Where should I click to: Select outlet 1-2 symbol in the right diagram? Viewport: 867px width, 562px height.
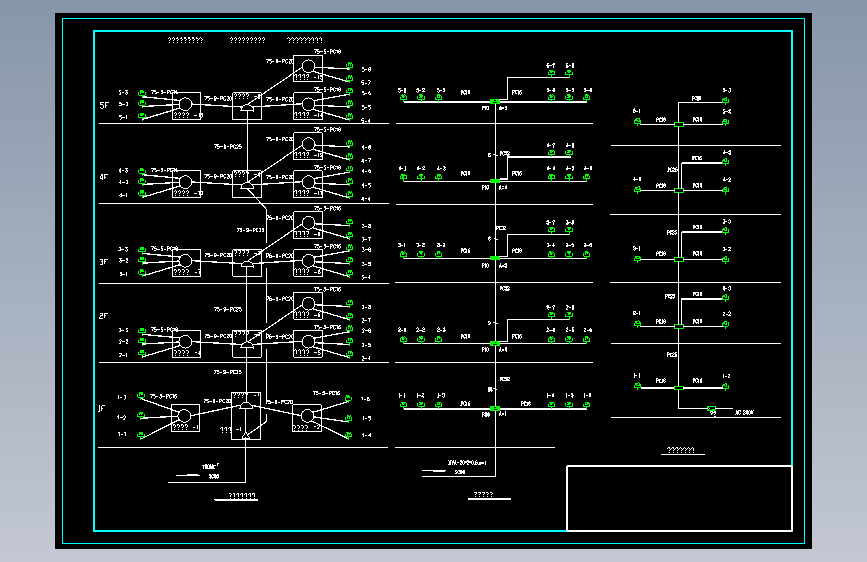(x=725, y=386)
